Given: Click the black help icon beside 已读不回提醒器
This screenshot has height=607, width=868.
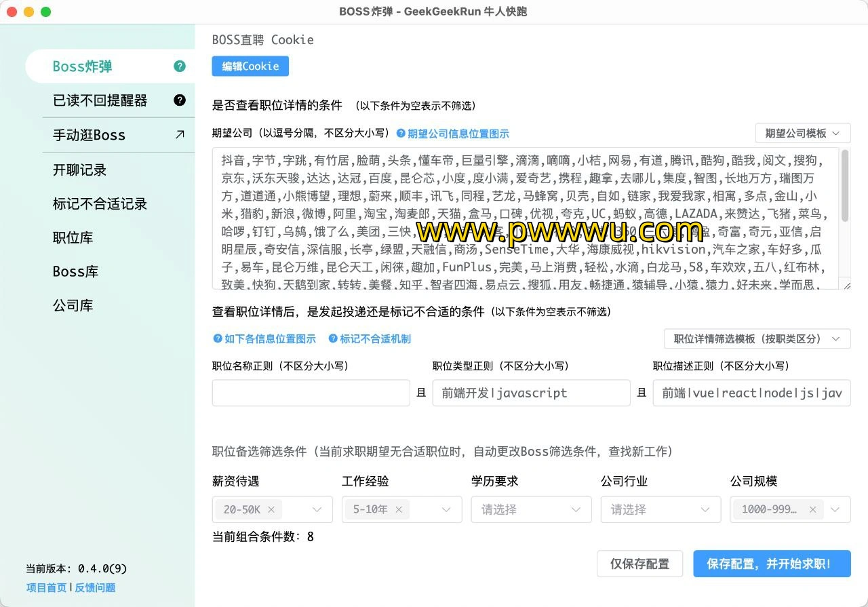Looking at the screenshot, I should (180, 100).
